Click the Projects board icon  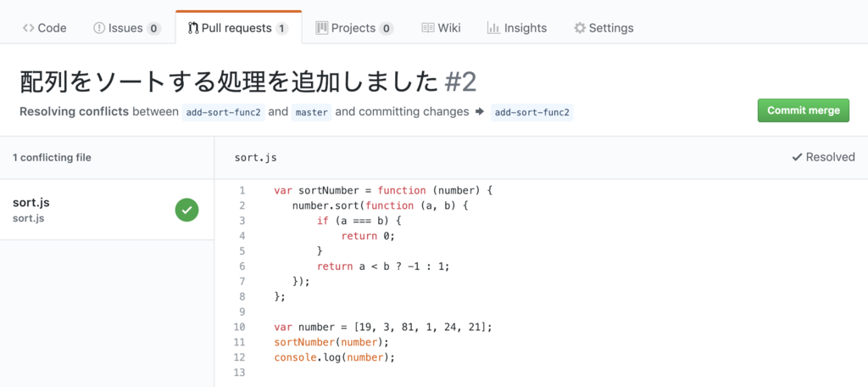(321, 28)
